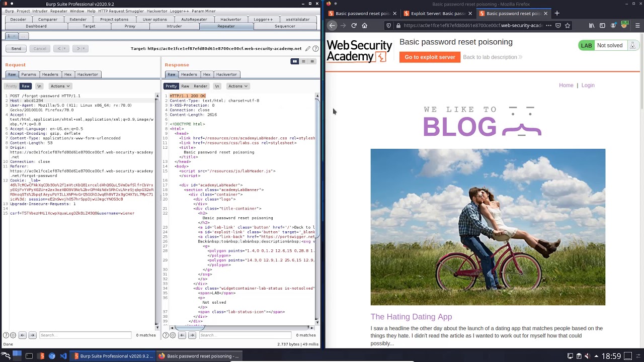Select top-bottom stacked layout icon
The image size is (644, 362).
303,61
